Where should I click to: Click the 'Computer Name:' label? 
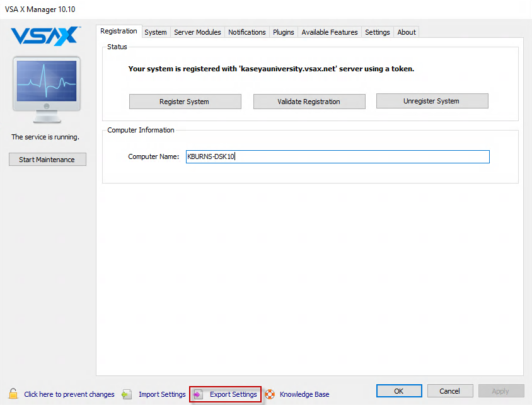pos(153,156)
